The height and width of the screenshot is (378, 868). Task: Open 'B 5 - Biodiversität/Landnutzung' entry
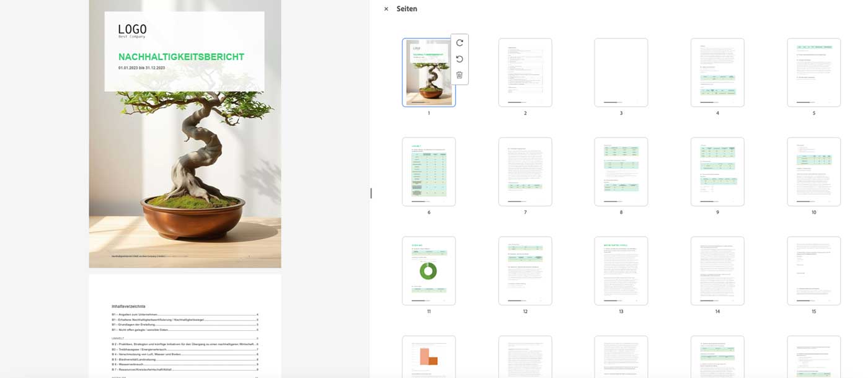pyautogui.click(x=185, y=359)
